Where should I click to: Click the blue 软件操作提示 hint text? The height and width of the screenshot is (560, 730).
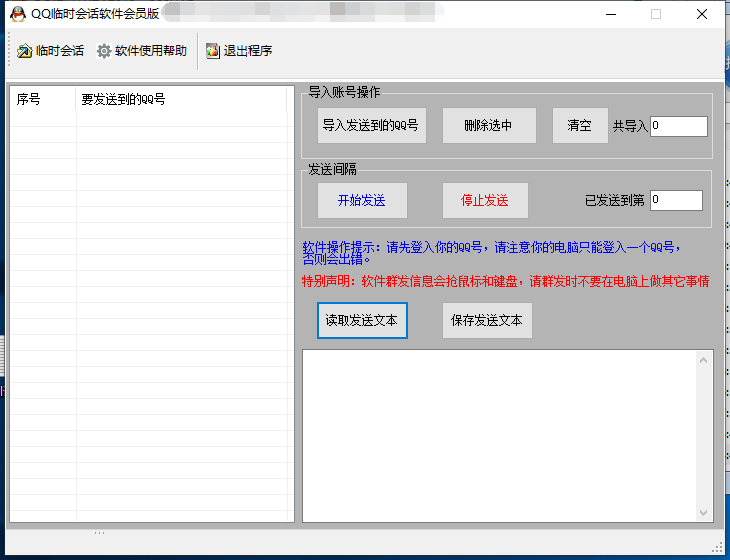tap(492, 253)
